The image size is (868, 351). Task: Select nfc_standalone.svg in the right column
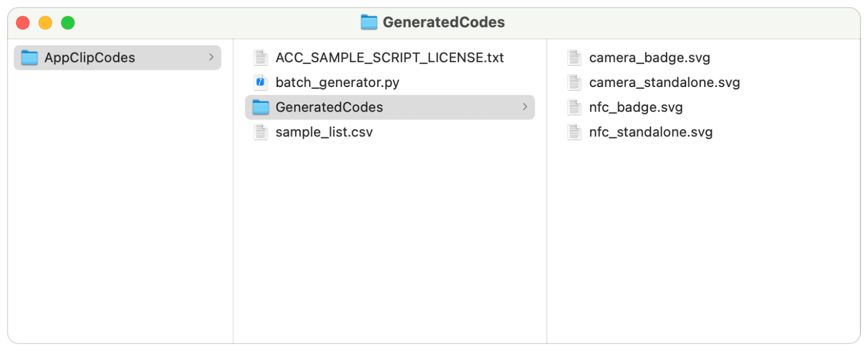coord(651,132)
